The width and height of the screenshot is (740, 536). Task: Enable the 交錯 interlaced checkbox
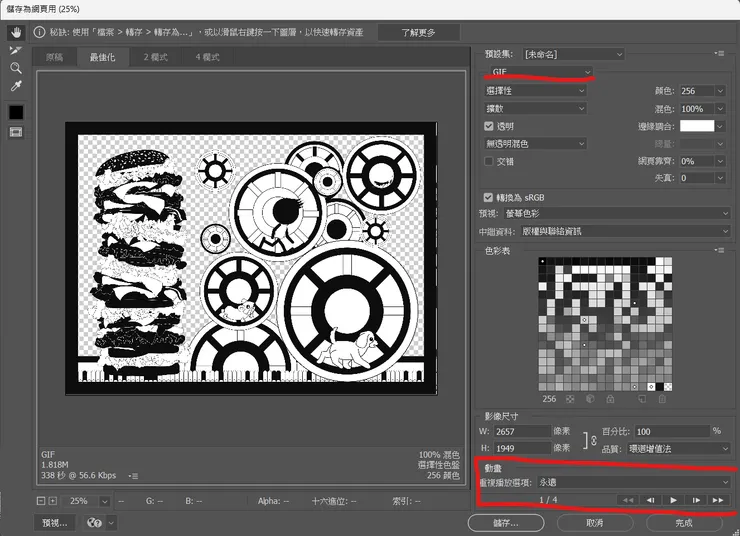[x=489, y=161]
